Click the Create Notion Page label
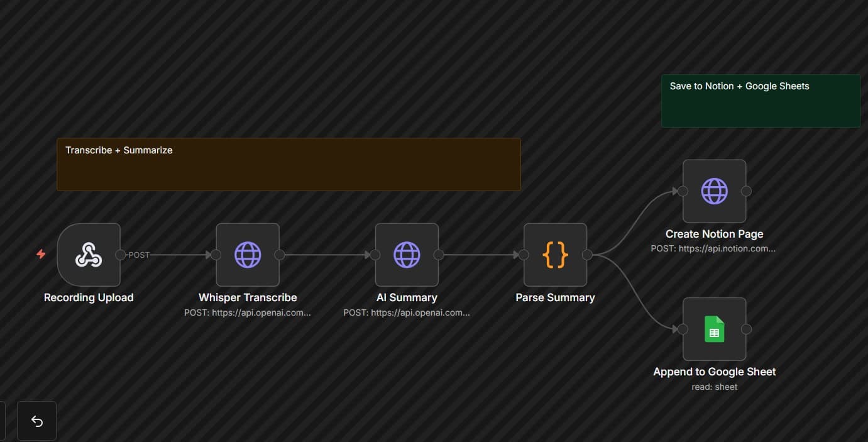 pos(714,234)
